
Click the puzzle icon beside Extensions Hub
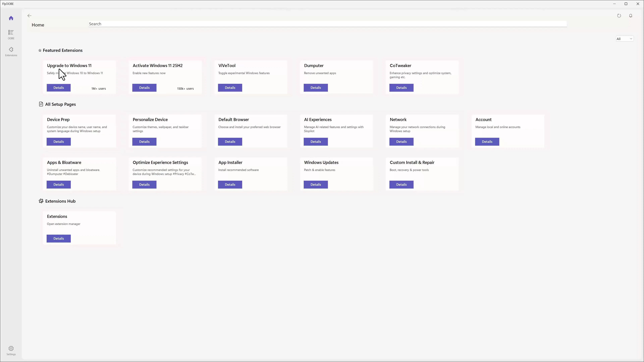(x=41, y=201)
